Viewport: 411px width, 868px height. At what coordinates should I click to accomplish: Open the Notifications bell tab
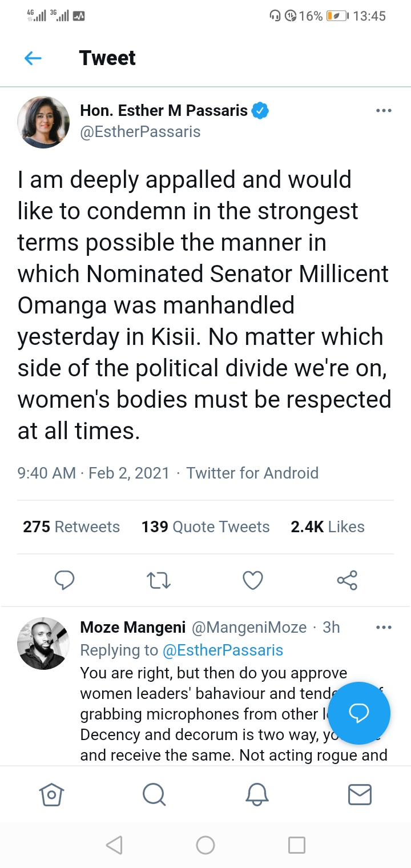(x=257, y=794)
